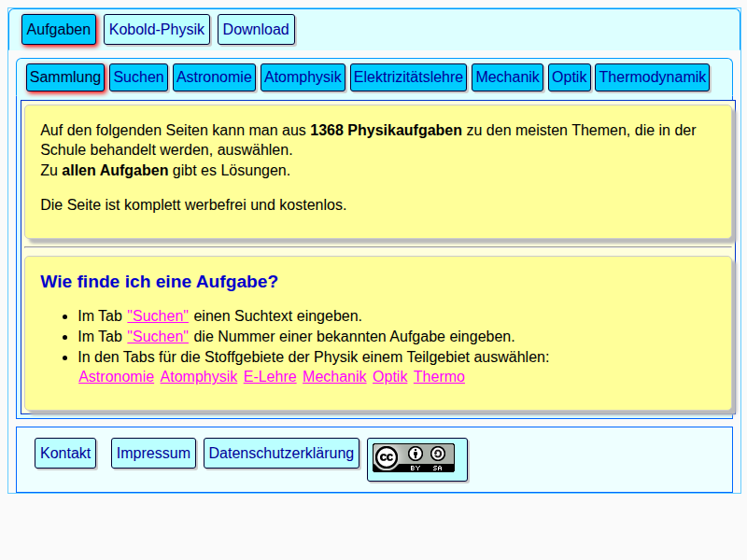747x560 pixels.
Task: Open the Impressum page
Action: [153, 453]
